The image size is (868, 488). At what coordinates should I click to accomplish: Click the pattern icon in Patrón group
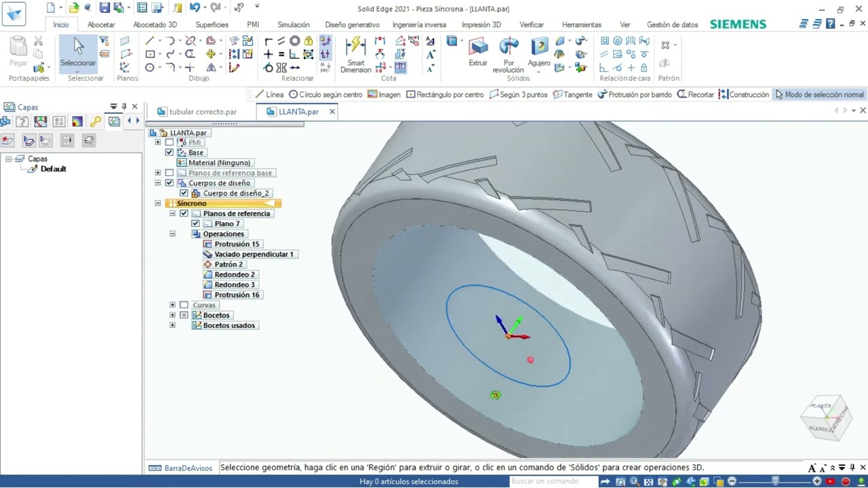tap(665, 45)
